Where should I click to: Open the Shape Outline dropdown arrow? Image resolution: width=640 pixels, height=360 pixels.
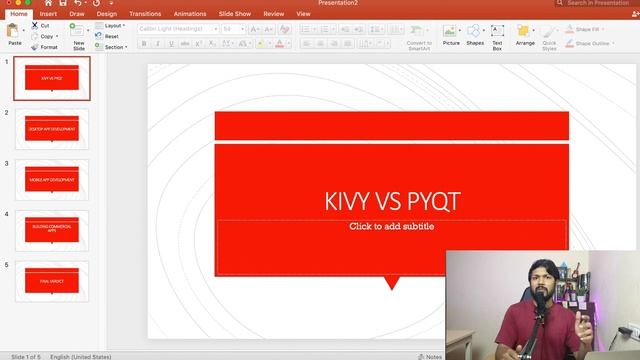[613, 43]
